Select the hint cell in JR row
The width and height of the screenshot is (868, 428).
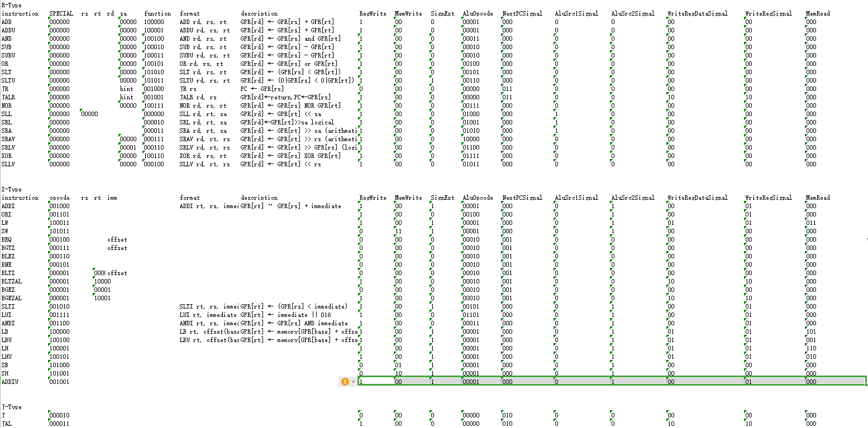tap(127, 88)
